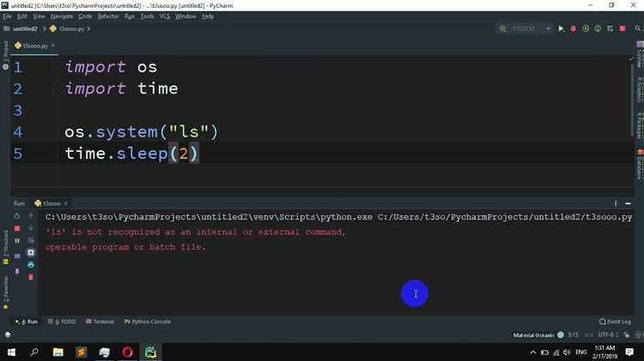Toggle scroll to end in Run console
Image resolution: width=644 pixels, height=361 pixels.
[x=31, y=253]
